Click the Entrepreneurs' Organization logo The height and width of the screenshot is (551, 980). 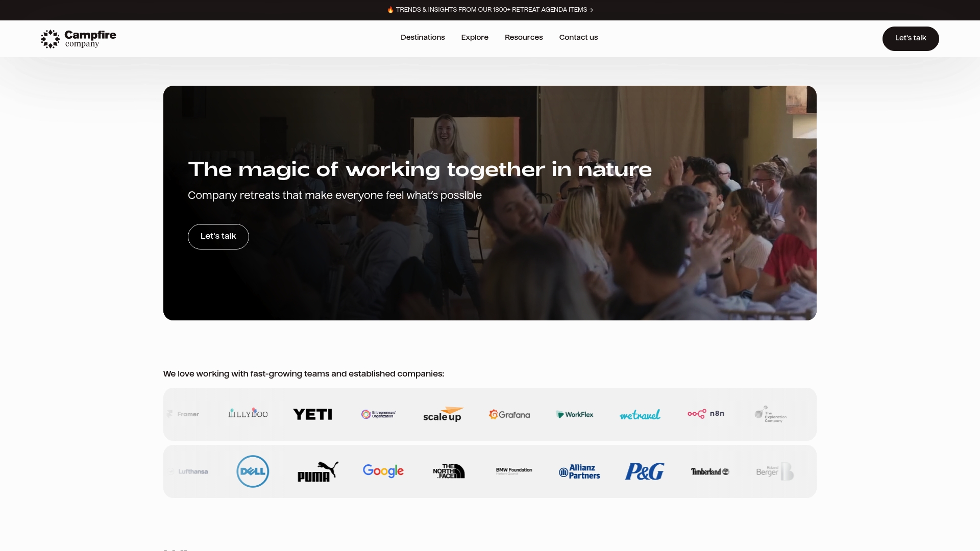pyautogui.click(x=378, y=414)
